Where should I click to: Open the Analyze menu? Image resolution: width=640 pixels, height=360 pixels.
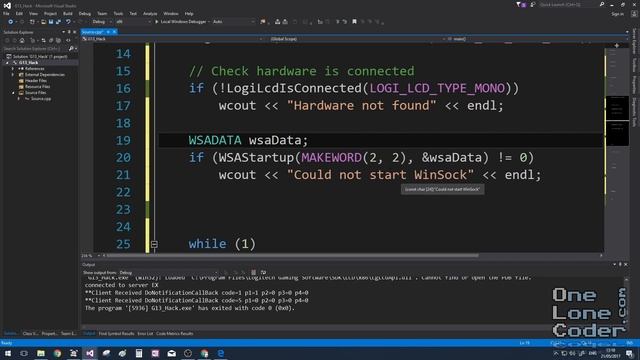point(150,13)
